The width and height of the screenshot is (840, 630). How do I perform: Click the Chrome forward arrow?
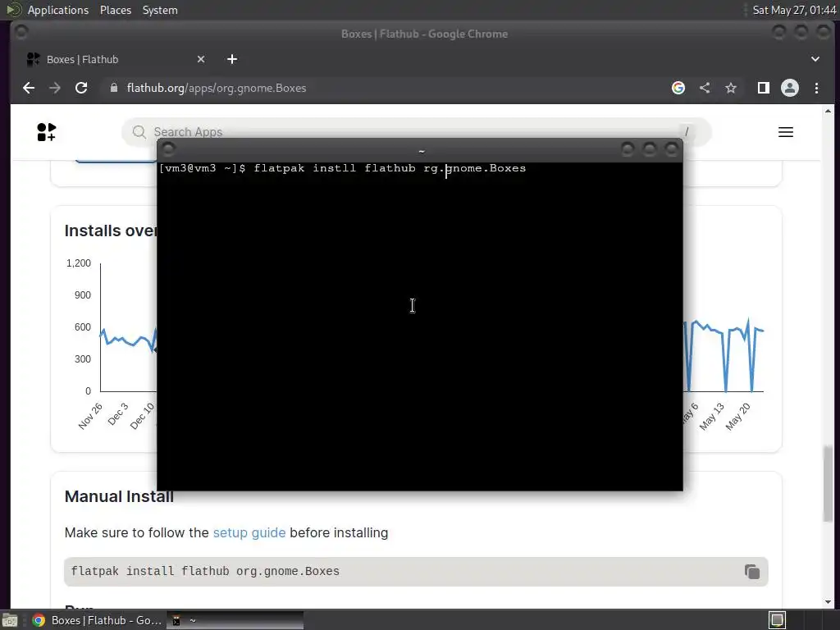coord(55,88)
